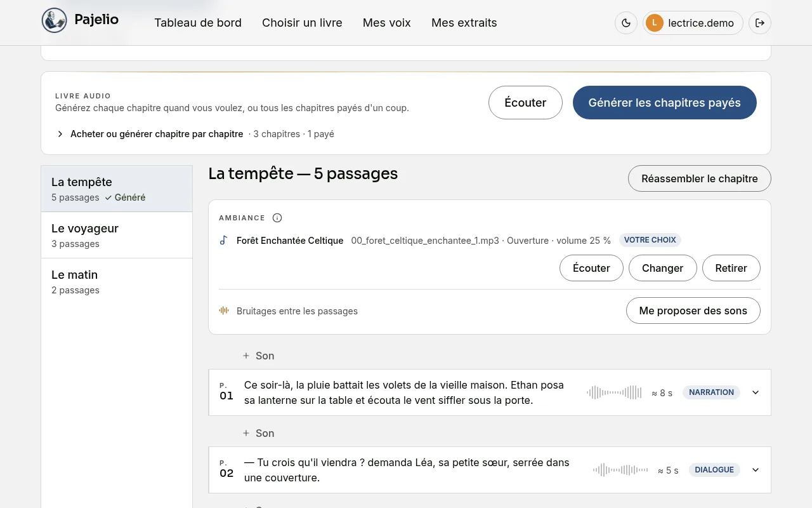
Task: Click the logout icon button
Action: (x=760, y=23)
